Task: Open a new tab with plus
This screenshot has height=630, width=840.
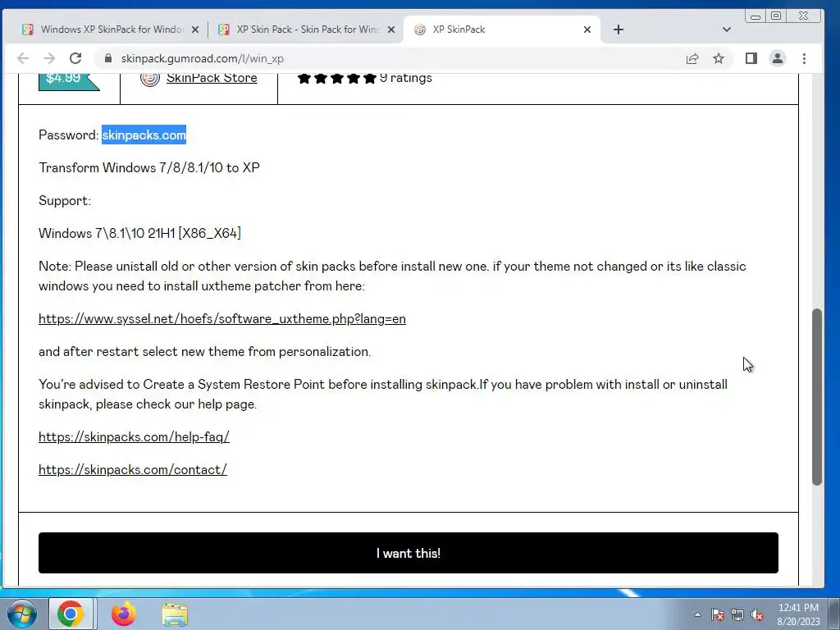Action: pyautogui.click(x=619, y=30)
